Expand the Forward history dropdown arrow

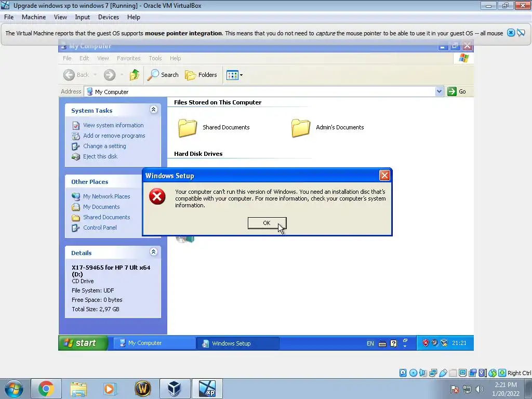click(122, 75)
